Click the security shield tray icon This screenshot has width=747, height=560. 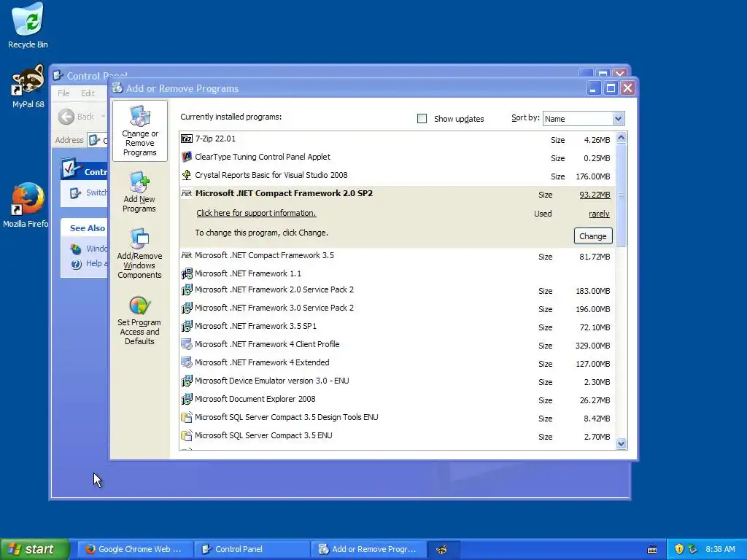679,549
